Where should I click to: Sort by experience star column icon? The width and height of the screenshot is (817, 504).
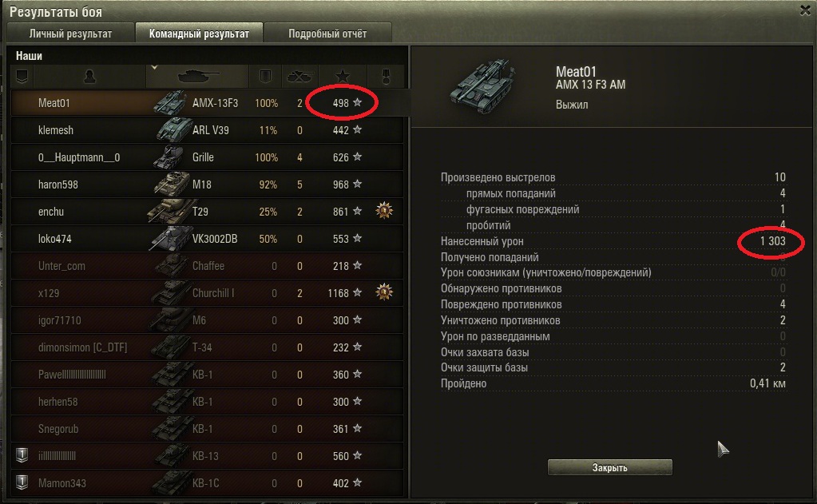(343, 77)
